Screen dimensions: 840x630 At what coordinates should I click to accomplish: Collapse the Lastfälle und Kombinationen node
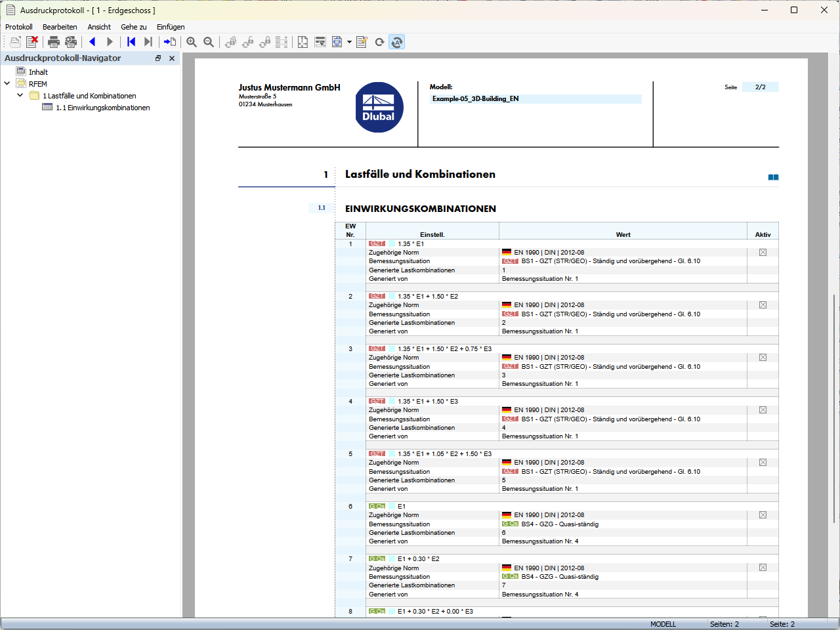click(x=20, y=95)
